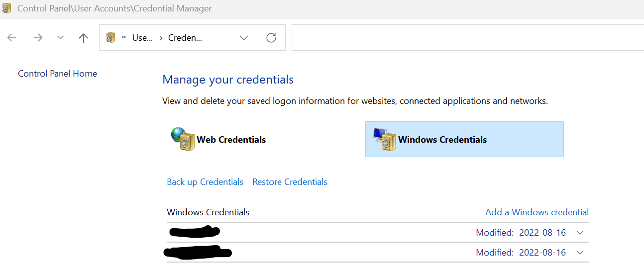Go up one folder level
644x269 pixels.
pos(84,38)
